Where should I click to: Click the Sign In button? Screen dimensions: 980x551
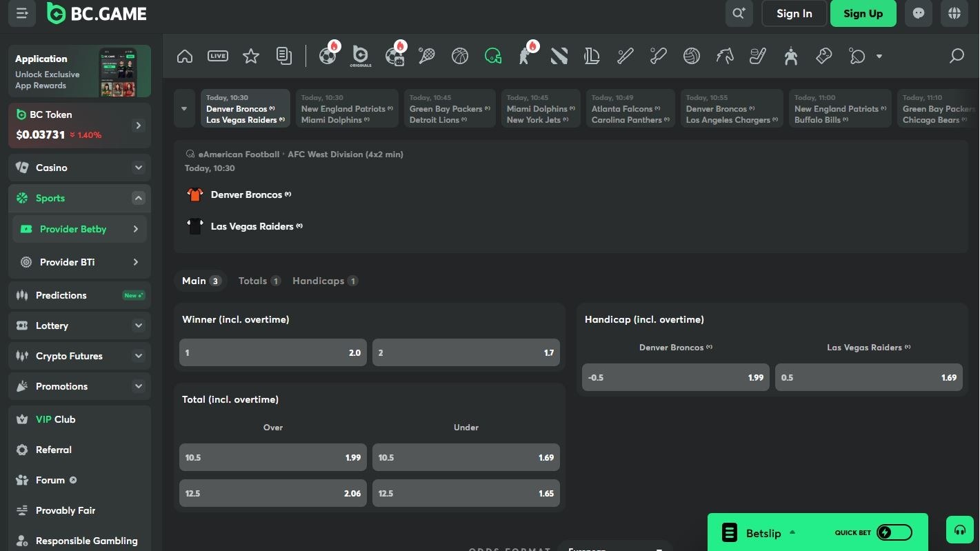(x=794, y=13)
